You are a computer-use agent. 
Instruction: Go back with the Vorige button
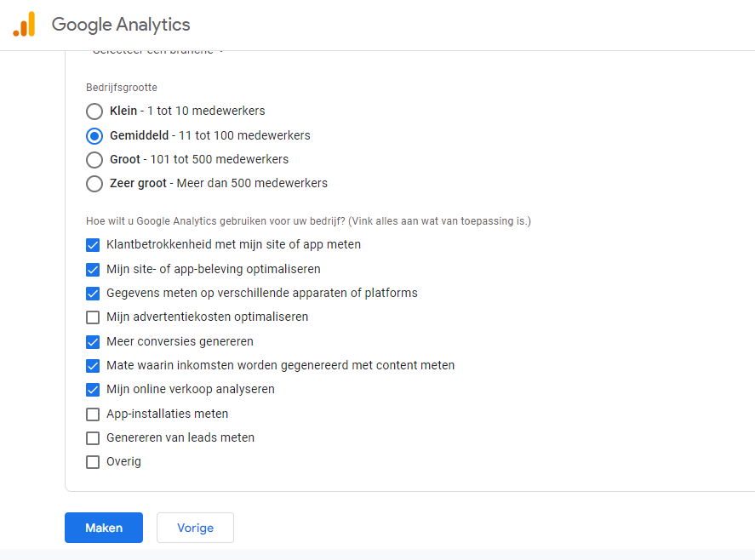(x=196, y=528)
